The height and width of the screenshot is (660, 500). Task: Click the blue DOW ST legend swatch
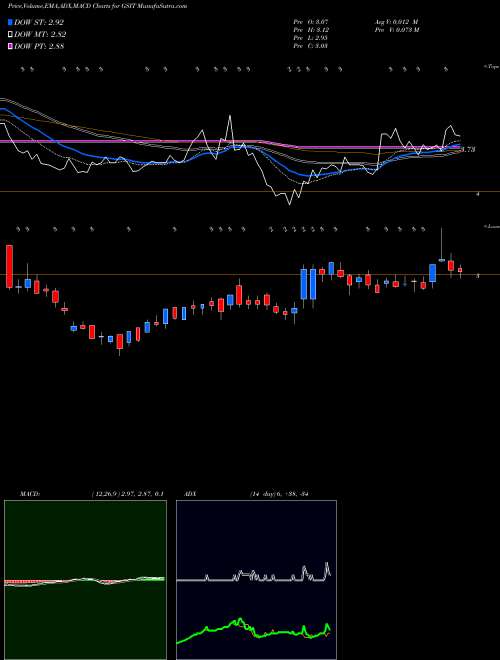(x=11, y=22)
